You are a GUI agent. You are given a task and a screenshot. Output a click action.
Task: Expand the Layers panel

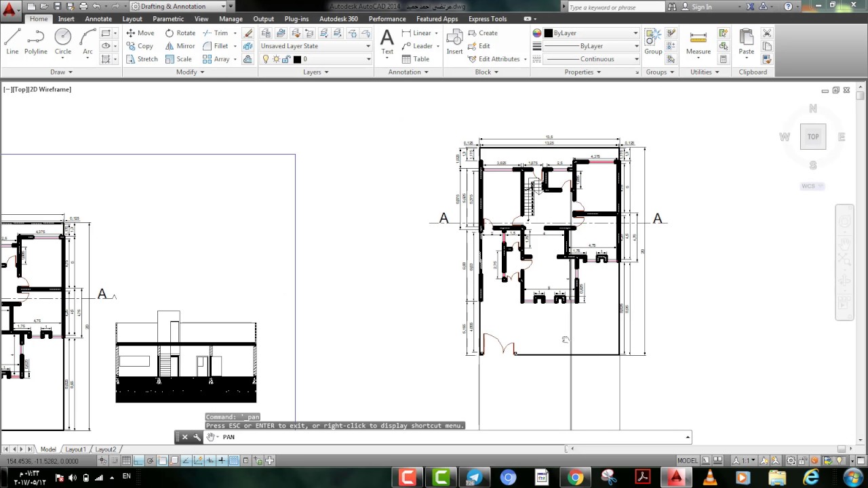pos(316,72)
